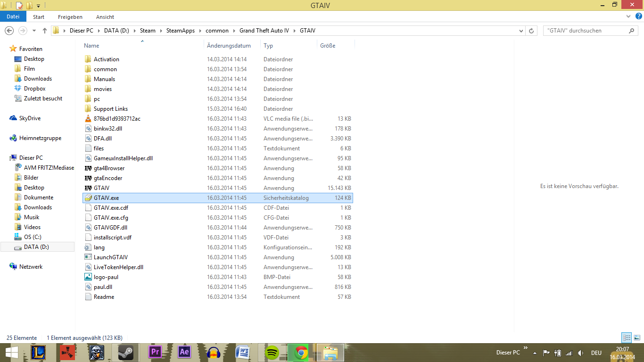Open the Ansicht ribbon tab
Screen dimensions: 644x362
tap(105, 17)
